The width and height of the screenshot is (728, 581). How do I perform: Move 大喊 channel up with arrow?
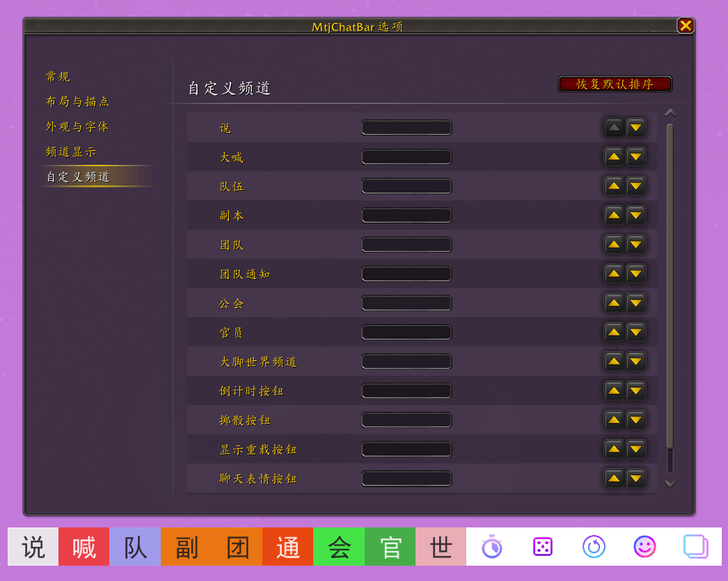click(614, 157)
